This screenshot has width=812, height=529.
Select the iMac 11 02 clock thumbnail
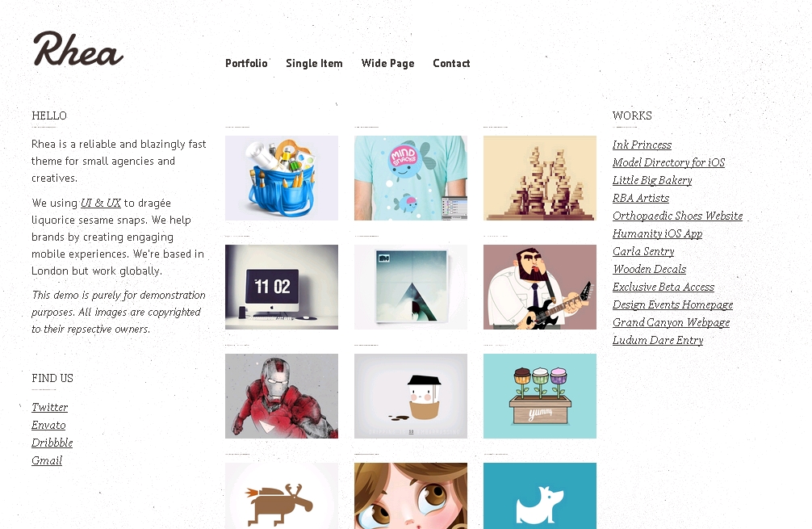(282, 287)
